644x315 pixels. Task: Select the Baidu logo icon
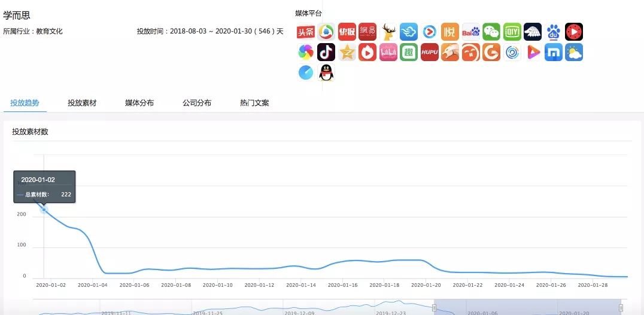(x=471, y=32)
